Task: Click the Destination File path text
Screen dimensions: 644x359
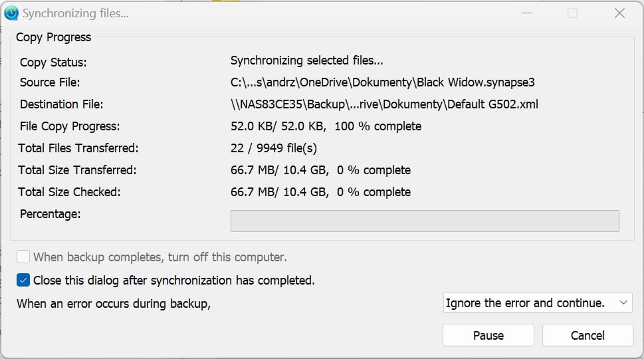Action: [x=384, y=104]
